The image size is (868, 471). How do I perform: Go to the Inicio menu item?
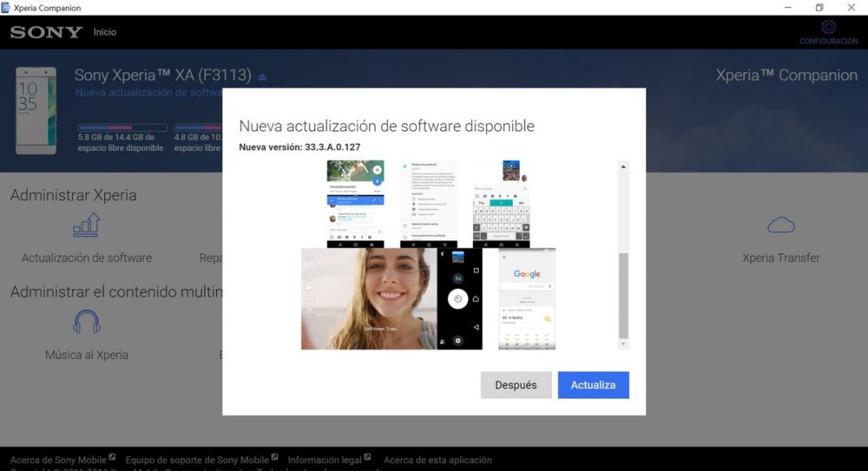pyautogui.click(x=105, y=32)
